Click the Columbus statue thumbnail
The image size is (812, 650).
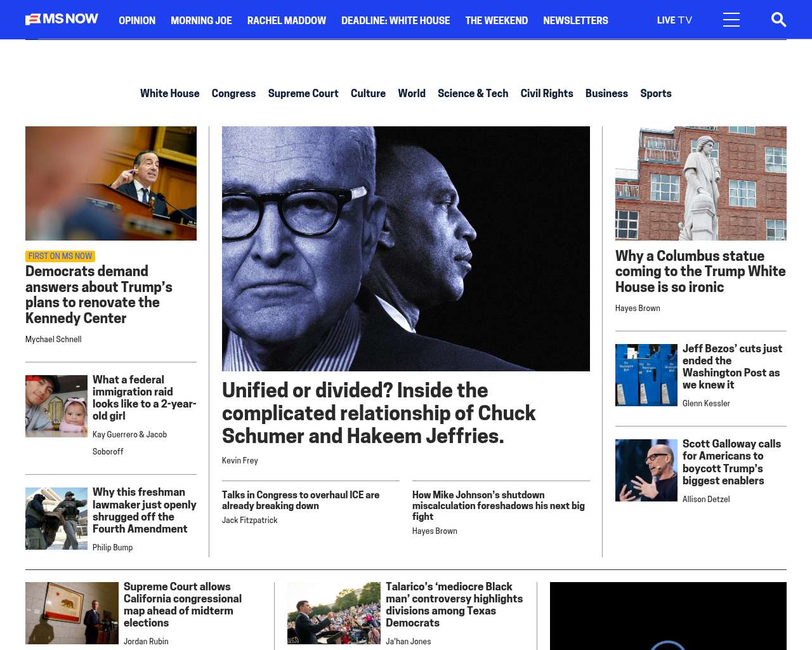(x=701, y=183)
